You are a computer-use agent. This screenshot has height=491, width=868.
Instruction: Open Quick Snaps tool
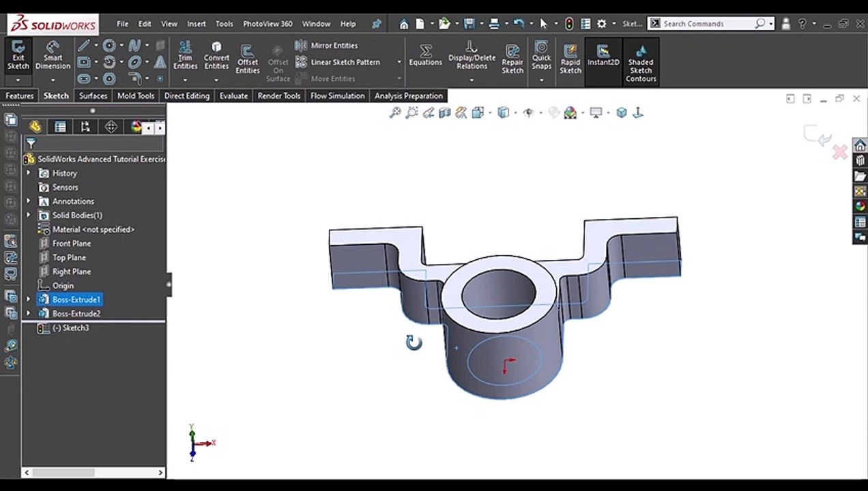tap(541, 55)
